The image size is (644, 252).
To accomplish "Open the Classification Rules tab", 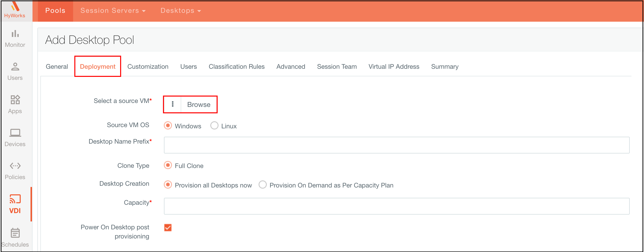I will (237, 67).
